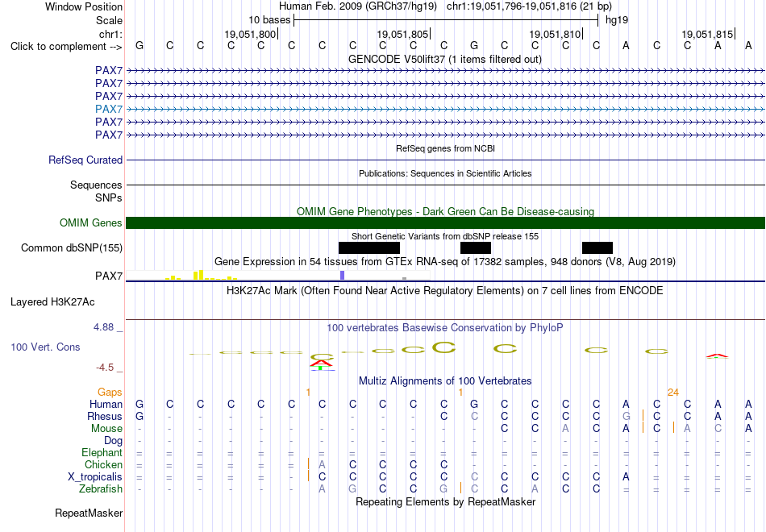Select the Zebrafish alignment row label
Viewport: 766px width, 532px height.
[101, 488]
